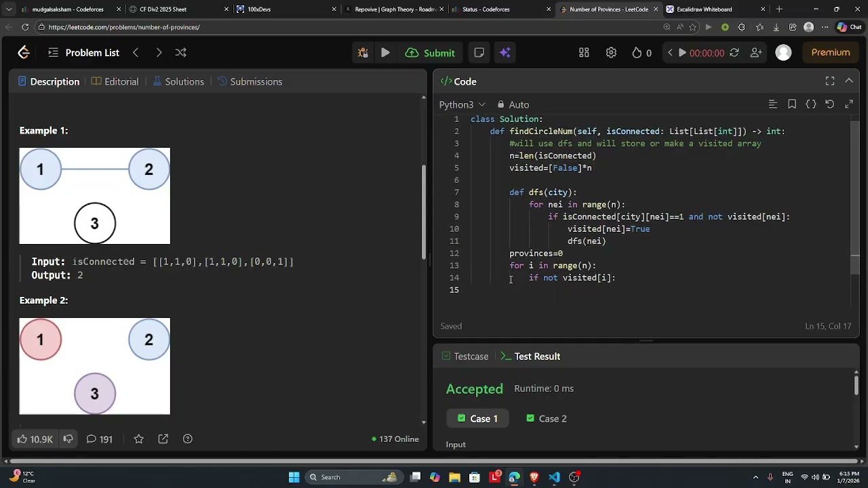Click the code editor vertical scrollbar

(855, 197)
